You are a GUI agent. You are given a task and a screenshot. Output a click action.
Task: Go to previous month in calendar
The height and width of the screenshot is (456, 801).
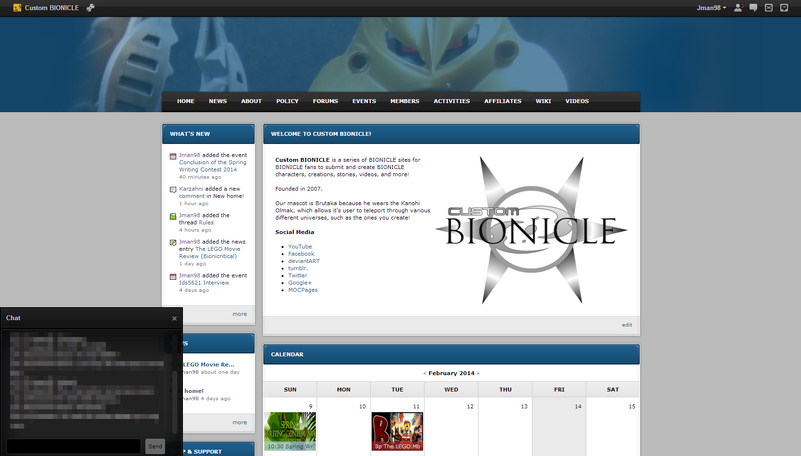425,373
